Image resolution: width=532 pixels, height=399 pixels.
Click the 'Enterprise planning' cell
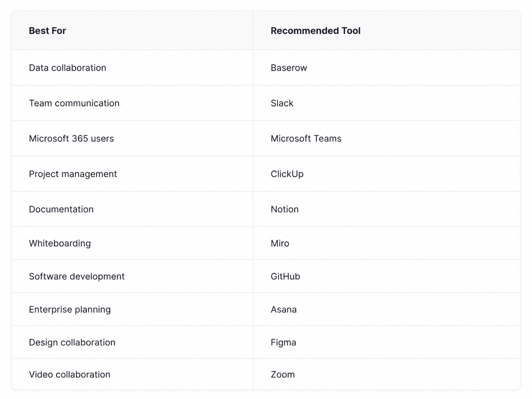click(132, 309)
